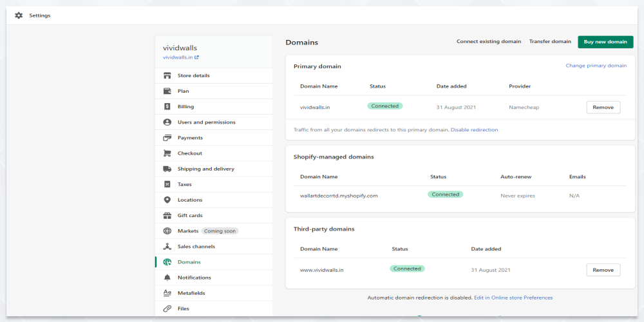Click the Shipping and delivery truck icon
Viewport: 644px width, 322px height.
coord(167,169)
